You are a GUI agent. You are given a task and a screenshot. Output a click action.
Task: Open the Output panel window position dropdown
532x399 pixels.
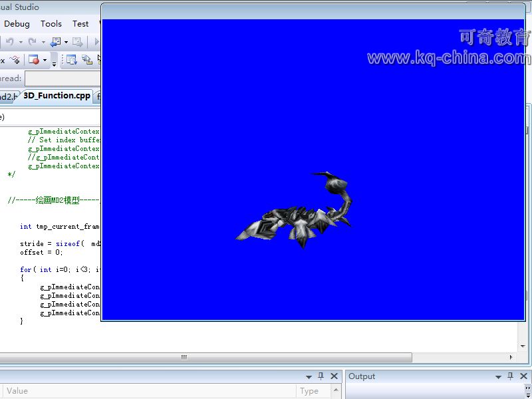coord(498,376)
